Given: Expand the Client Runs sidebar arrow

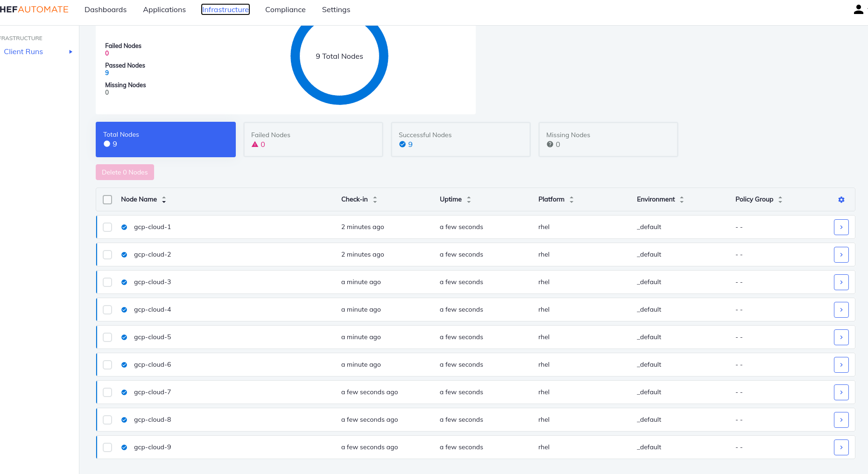Looking at the screenshot, I should pos(71,52).
